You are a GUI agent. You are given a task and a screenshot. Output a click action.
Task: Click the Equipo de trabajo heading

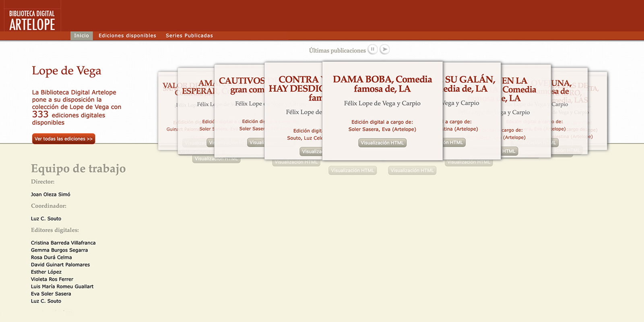(78, 168)
